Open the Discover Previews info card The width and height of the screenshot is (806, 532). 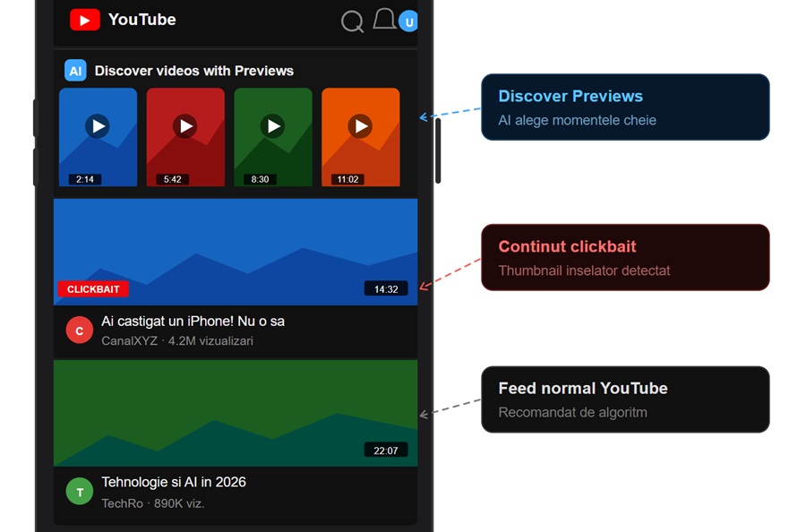coord(624,107)
